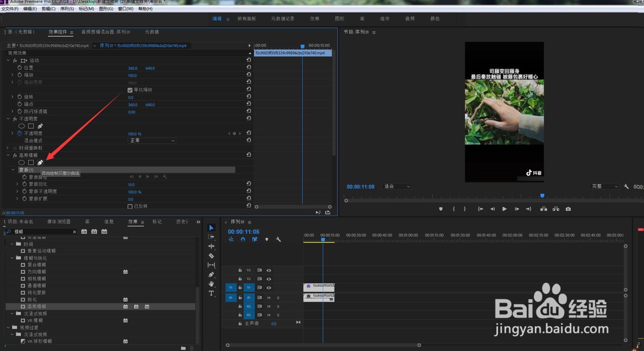644x351 pixels.
Task: Toggle 等比缩放 checkbox
Action: tap(130, 90)
